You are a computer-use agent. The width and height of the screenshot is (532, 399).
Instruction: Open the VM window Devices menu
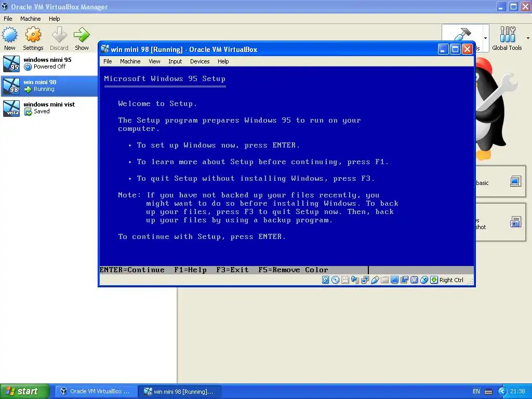(x=199, y=61)
